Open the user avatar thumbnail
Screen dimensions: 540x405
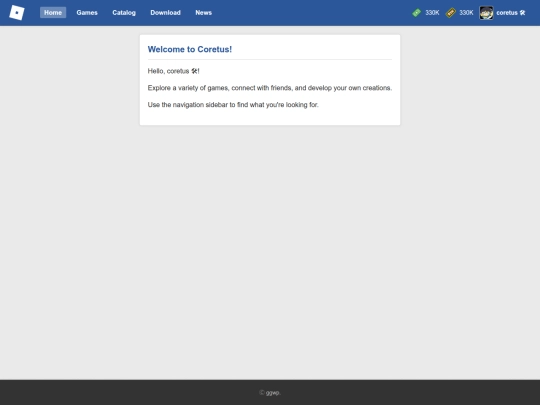click(x=486, y=13)
